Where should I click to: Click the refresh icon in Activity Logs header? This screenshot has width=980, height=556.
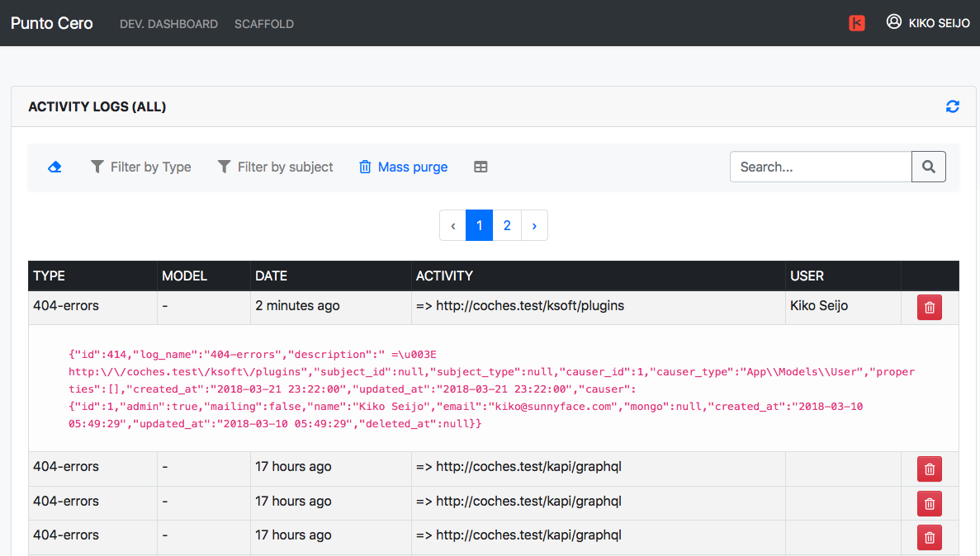click(953, 106)
